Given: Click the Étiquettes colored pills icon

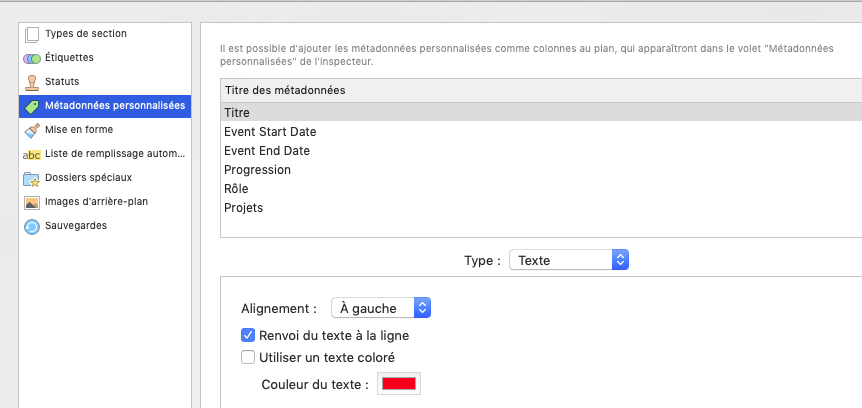Looking at the screenshot, I should coord(32,58).
